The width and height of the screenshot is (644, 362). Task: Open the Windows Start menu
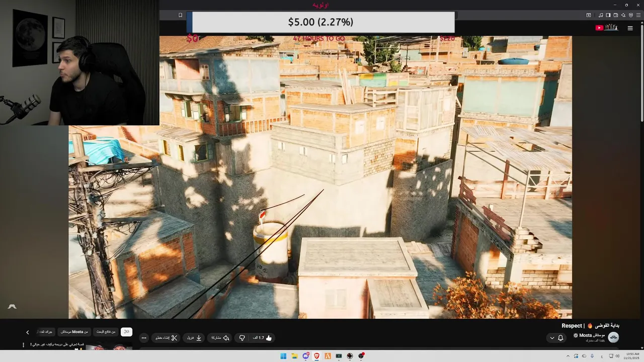pos(283,356)
